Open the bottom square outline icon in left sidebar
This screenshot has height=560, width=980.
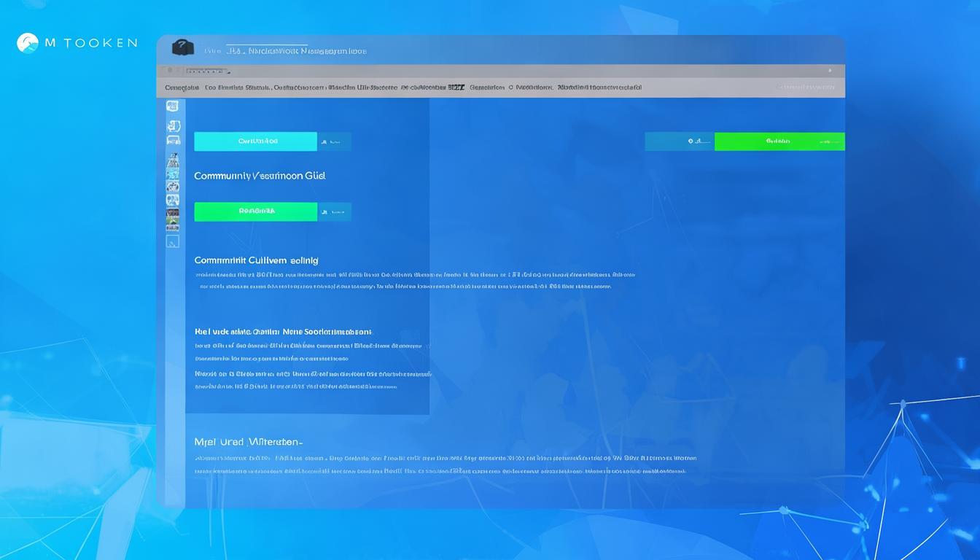click(173, 241)
